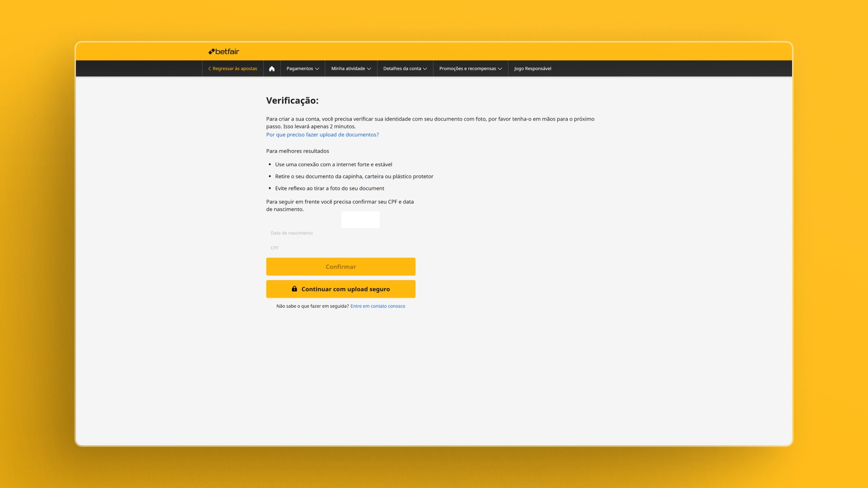The width and height of the screenshot is (868, 488).
Task: Expand the Minha atividade menu
Action: pyautogui.click(x=351, y=68)
